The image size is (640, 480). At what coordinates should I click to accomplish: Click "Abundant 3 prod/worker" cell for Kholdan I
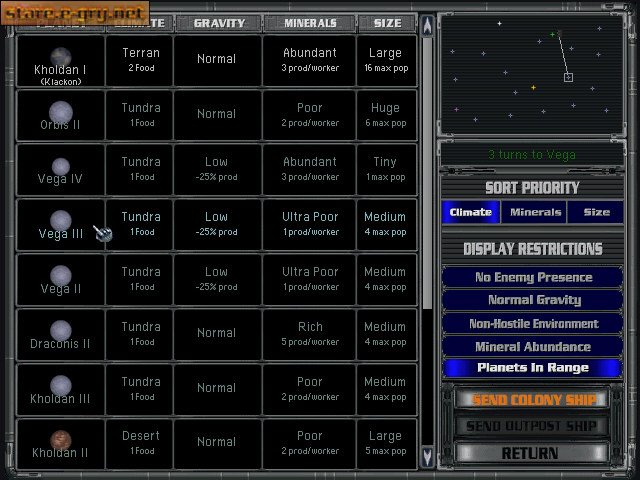[x=309, y=60]
